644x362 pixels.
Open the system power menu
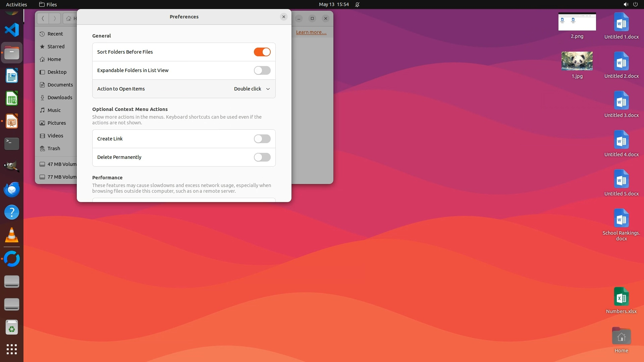click(x=635, y=4)
